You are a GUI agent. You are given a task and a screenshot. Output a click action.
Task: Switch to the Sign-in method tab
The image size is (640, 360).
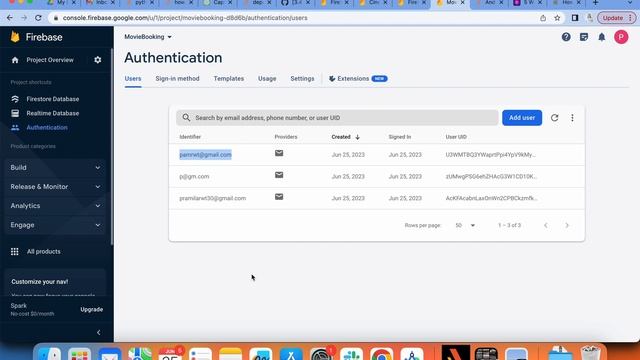pos(177,79)
